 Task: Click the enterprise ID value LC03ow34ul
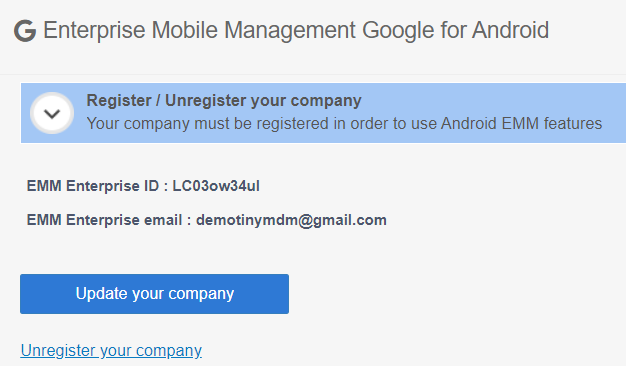pyautogui.click(x=216, y=186)
